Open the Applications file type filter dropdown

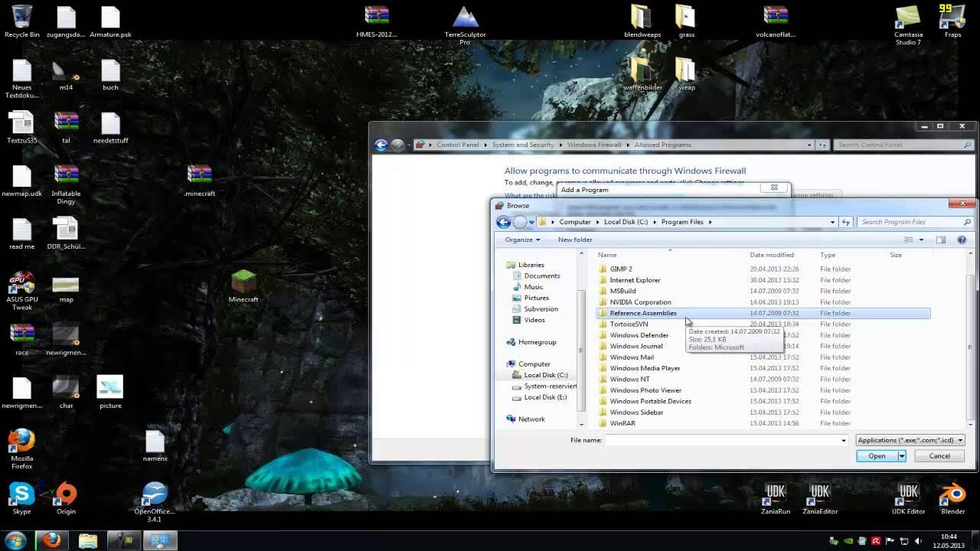click(x=910, y=440)
